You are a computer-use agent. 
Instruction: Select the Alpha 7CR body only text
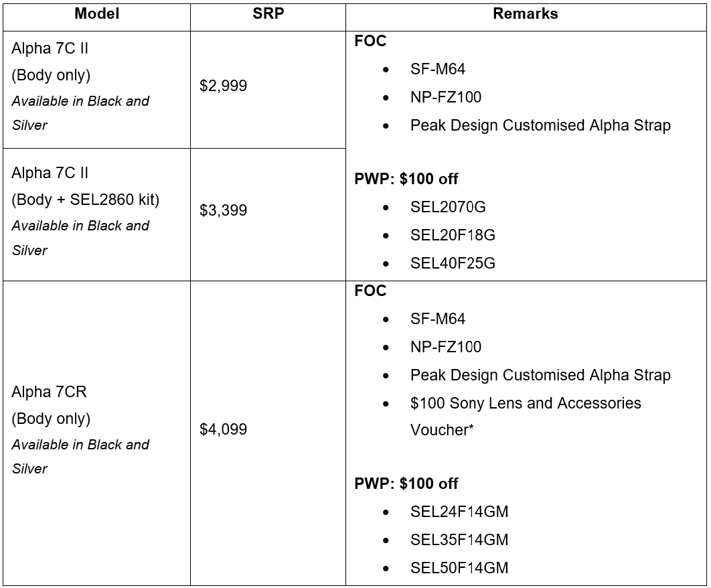point(51,405)
